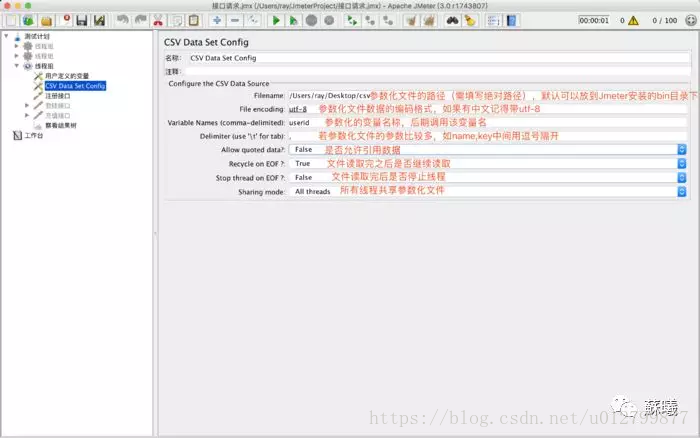This screenshot has height=438, width=700.
Task: Redo the change via toolbar arrow
Action: 140,21
